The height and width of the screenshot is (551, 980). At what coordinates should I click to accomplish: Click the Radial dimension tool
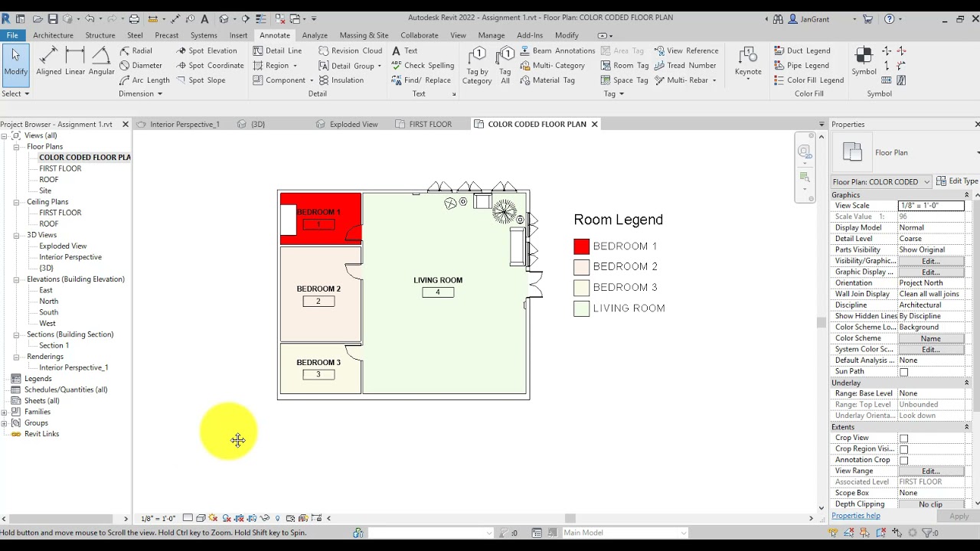[x=136, y=51]
